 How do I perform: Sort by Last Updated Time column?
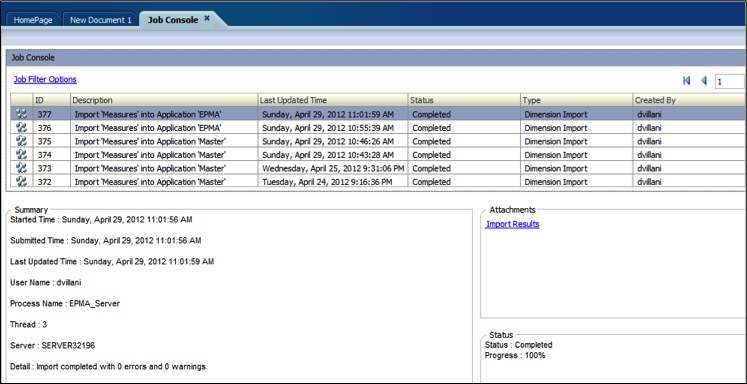[333, 100]
